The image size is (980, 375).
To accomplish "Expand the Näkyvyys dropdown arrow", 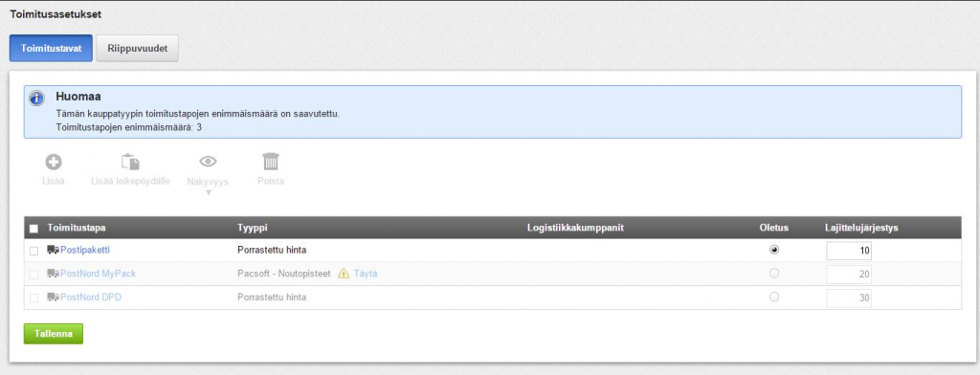I will tap(209, 192).
